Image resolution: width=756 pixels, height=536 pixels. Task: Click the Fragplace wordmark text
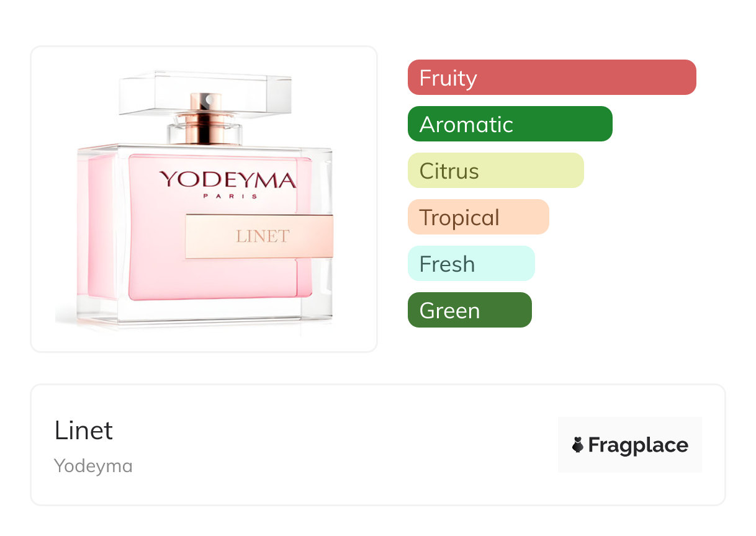638,445
